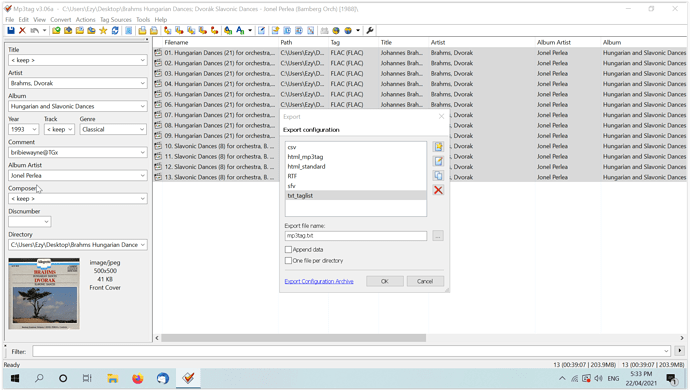Viewport: 690px width, 390px height.
Task: Select the html_mp3tag export configuration
Action: (356, 157)
